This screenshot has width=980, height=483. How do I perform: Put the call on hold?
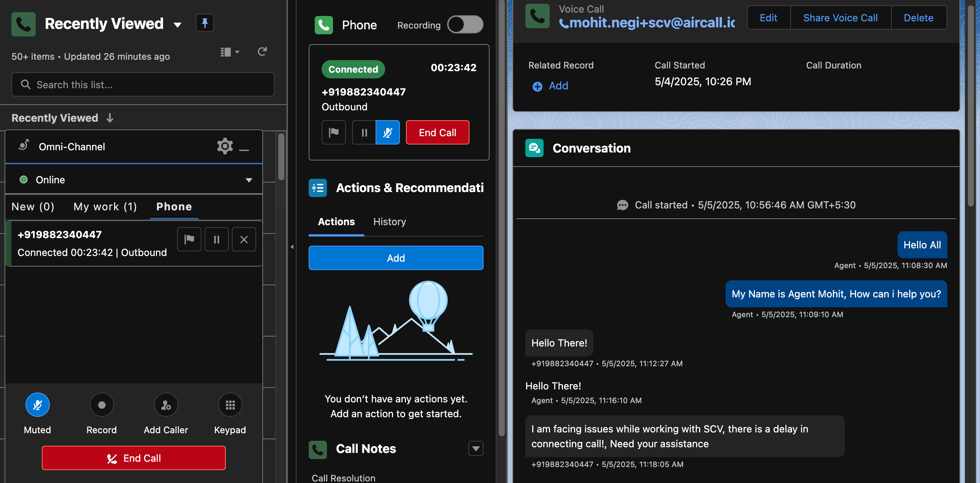click(364, 132)
